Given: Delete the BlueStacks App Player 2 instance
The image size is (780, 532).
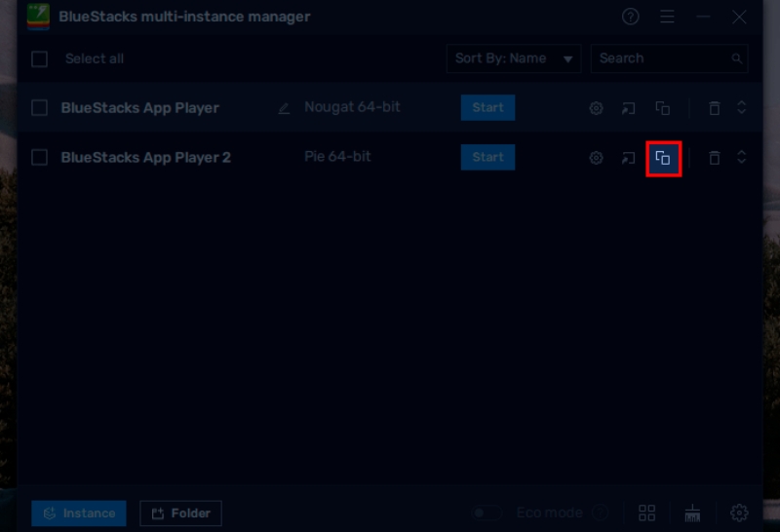Looking at the screenshot, I should tap(715, 158).
